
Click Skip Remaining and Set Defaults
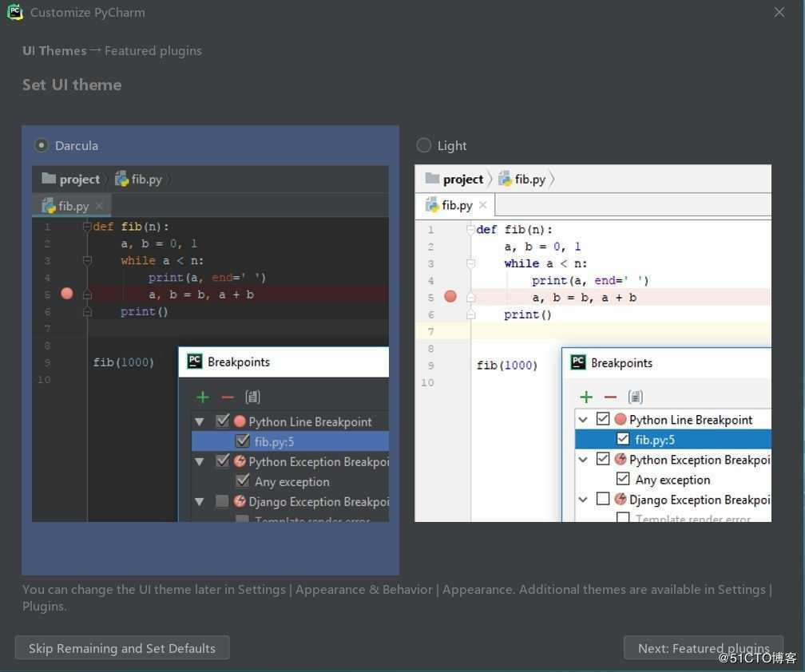[x=122, y=648]
